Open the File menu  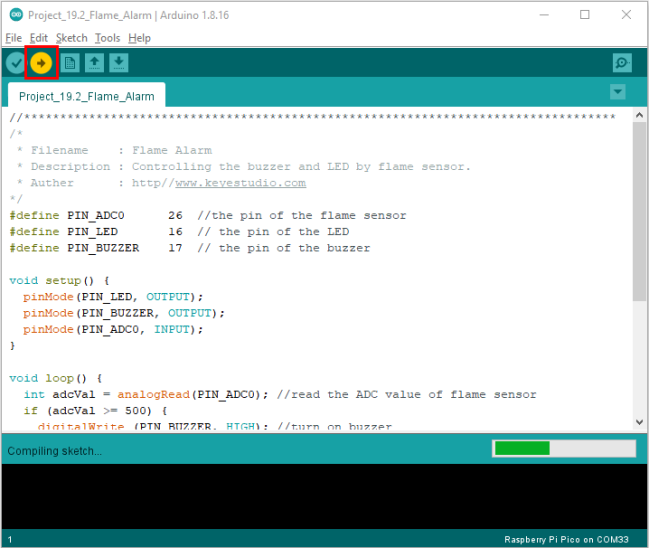13,38
